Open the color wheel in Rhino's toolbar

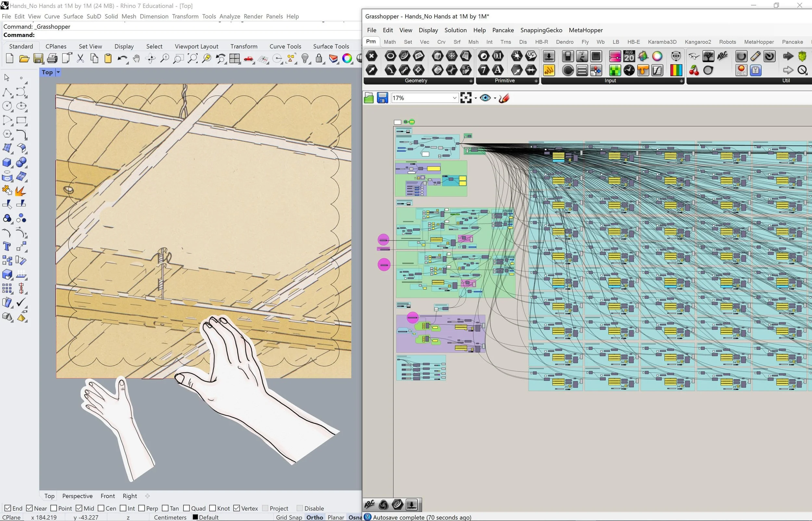click(347, 58)
